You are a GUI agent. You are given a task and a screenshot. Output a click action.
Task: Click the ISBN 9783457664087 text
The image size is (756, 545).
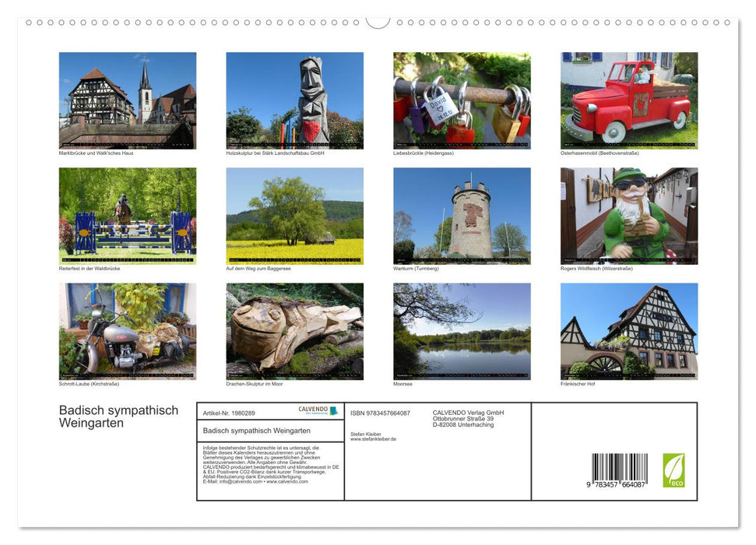point(380,413)
